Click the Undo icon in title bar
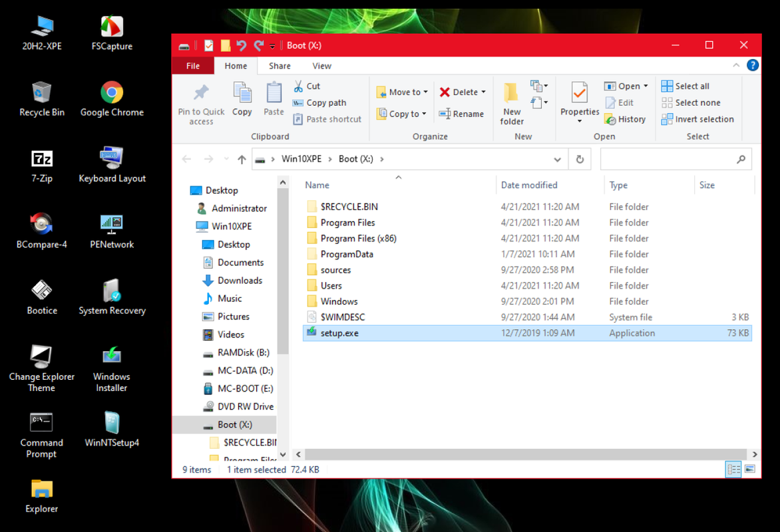 click(242, 46)
